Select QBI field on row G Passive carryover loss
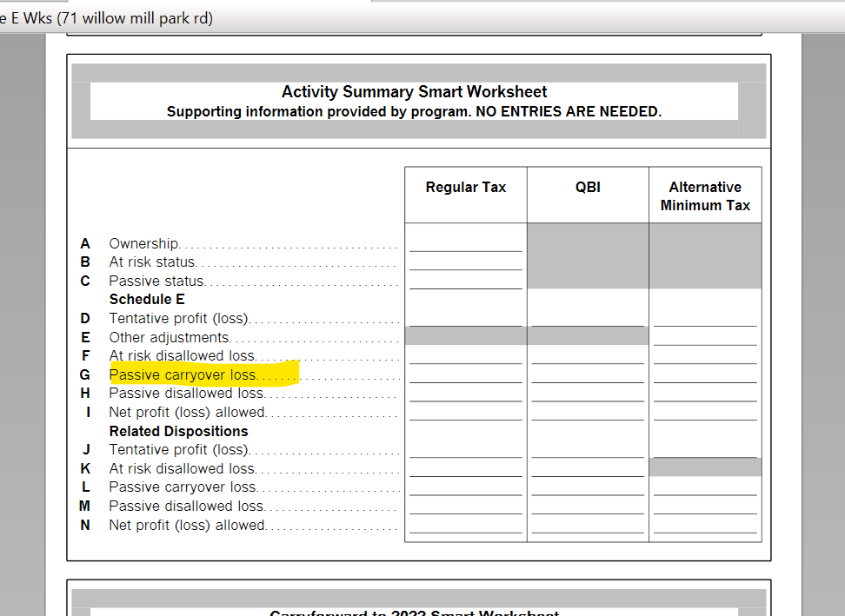Image resolution: width=845 pixels, height=616 pixels. [x=588, y=374]
